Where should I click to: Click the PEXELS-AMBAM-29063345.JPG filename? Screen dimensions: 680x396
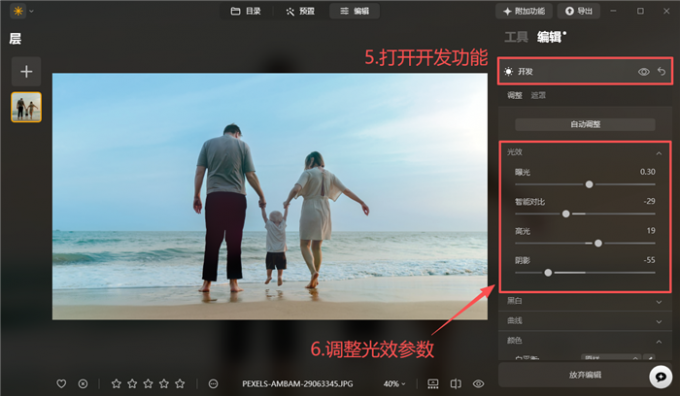pyautogui.click(x=298, y=384)
